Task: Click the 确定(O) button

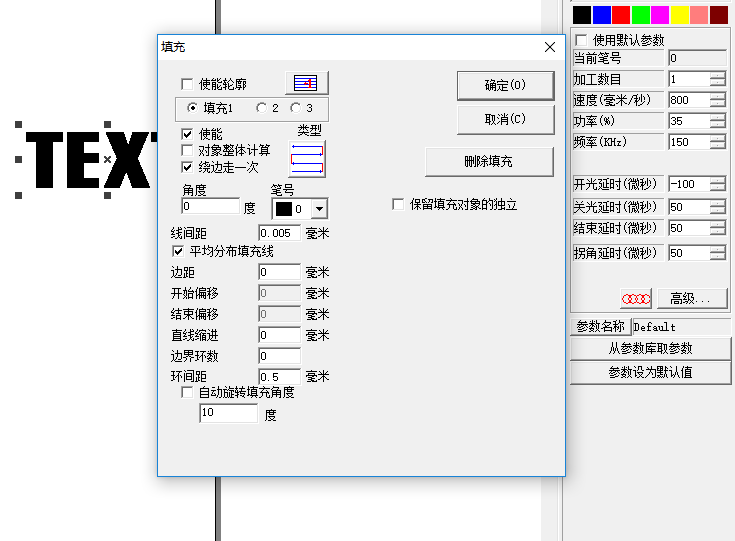Action: pyautogui.click(x=505, y=85)
